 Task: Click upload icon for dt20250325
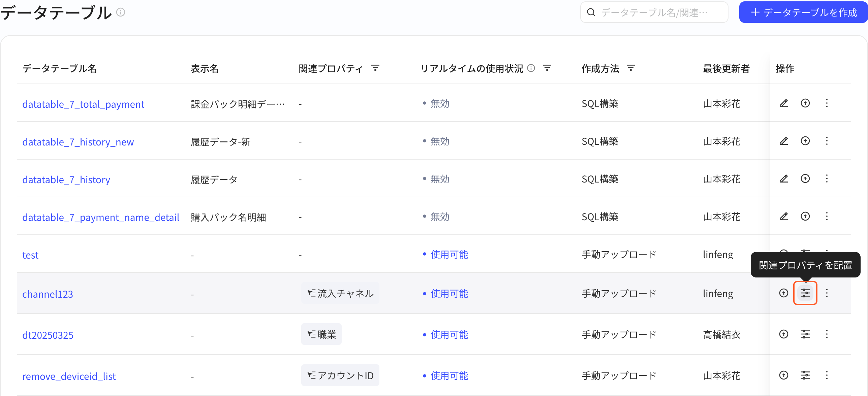[x=784, y=334]
